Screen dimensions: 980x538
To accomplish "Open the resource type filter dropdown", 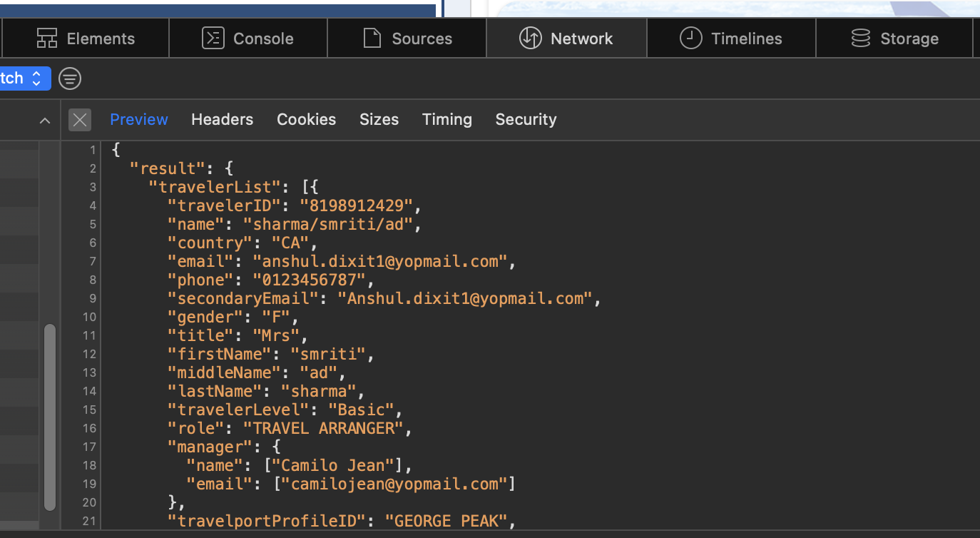I will [x=24, y=78].
